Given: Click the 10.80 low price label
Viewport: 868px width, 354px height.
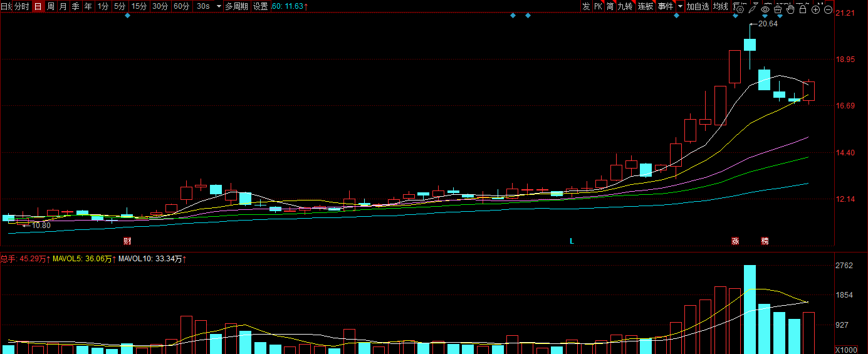Looking at the screenshot, I should coord(41,226).
